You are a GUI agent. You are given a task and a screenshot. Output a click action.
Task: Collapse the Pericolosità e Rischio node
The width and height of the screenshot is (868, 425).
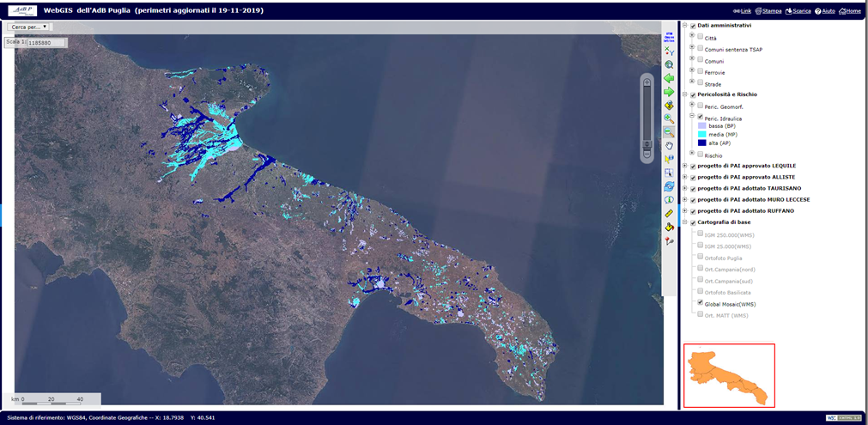[x=685, y=94]
